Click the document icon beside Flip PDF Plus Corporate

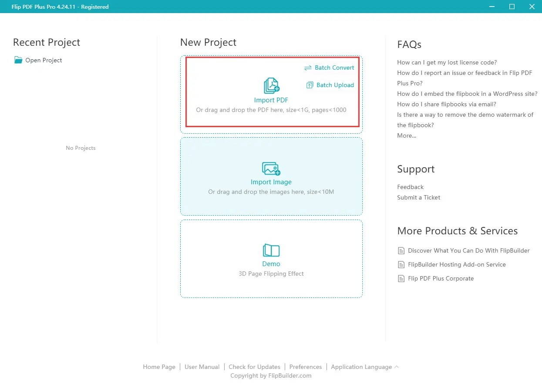click(x=401, y=278)
